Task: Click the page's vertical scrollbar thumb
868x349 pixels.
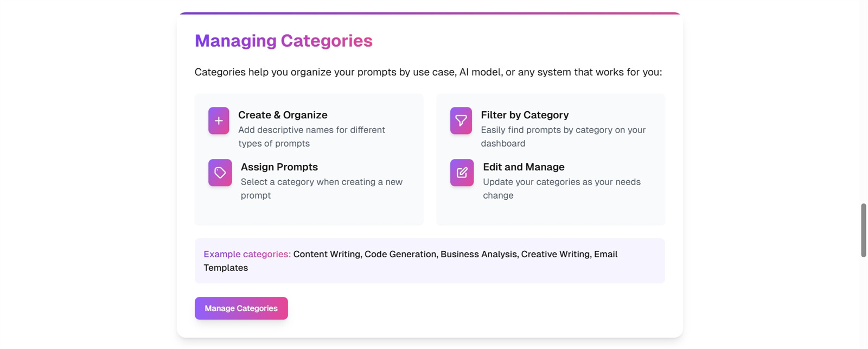Action: click(864, 230)
